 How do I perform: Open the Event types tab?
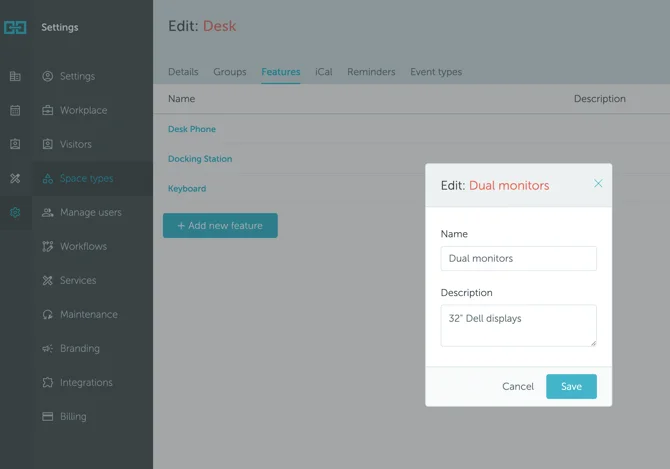436,72
